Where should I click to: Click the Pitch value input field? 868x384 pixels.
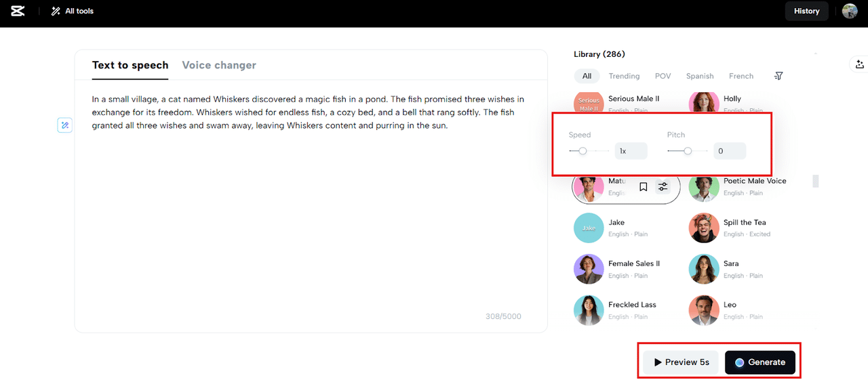pyautogui.click(x=730, y=151)
